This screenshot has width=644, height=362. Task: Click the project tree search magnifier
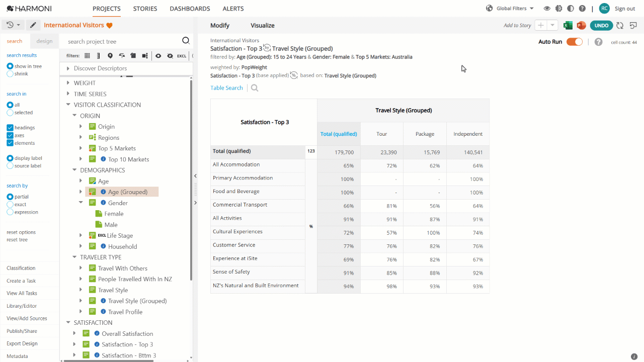coord(186,41)
